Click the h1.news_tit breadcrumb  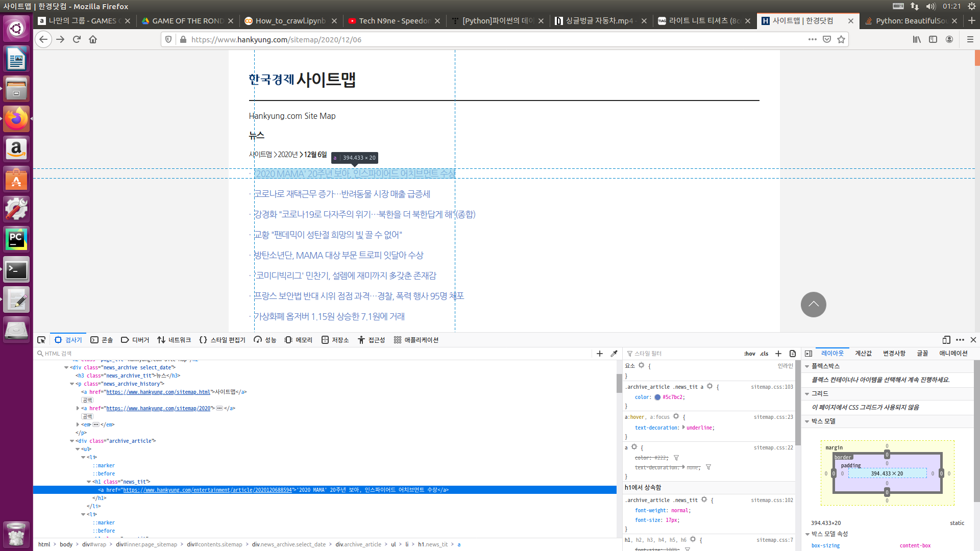pos(433,544)
